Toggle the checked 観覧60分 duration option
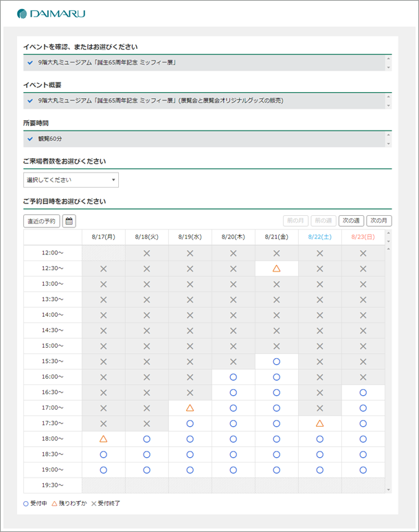Screen dimensions: 419x532 pos(30,139)
